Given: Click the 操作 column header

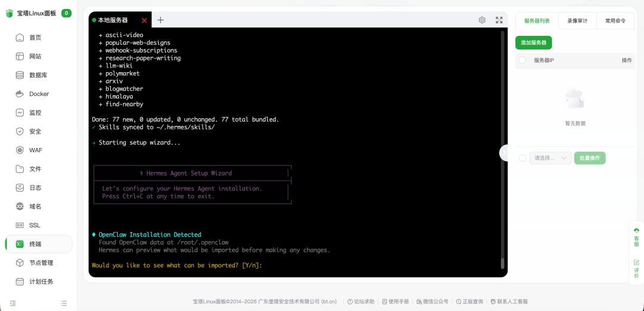Looking at the screenshot, I should point(627,60).
